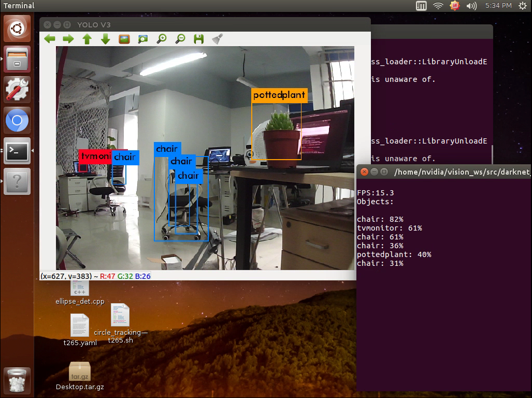This screenshot has width=532, height=398.
Task: Click the 'chair: 36%' terminal line
Action: coord(380,246)
